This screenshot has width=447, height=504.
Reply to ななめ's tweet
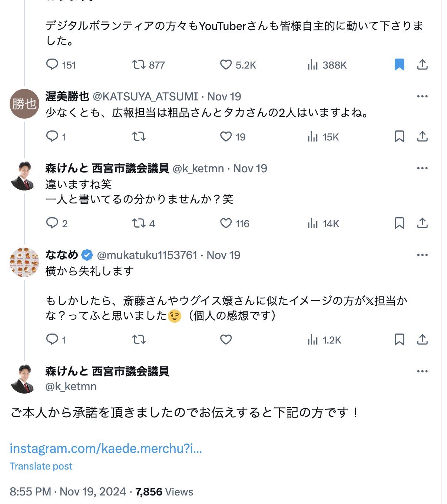click(52, 339)
